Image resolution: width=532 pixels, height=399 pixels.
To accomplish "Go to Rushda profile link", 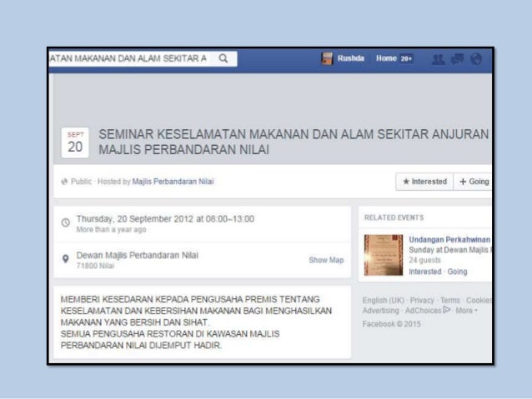I will [x=350, y=58].
